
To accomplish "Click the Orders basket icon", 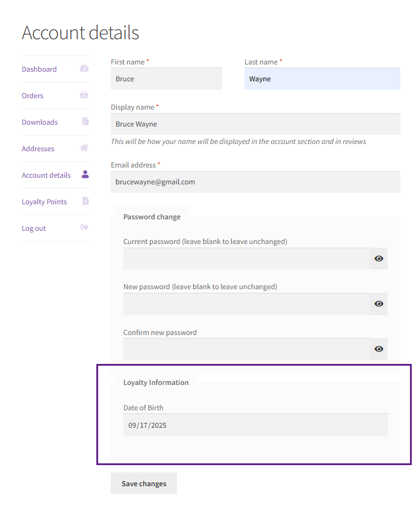I will (x=84, y=95).
